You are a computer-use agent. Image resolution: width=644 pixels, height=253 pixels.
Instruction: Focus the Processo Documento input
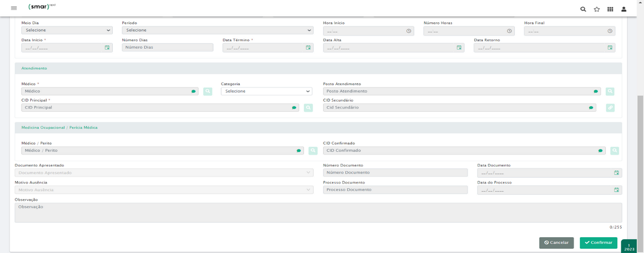[x=395, y=189]
